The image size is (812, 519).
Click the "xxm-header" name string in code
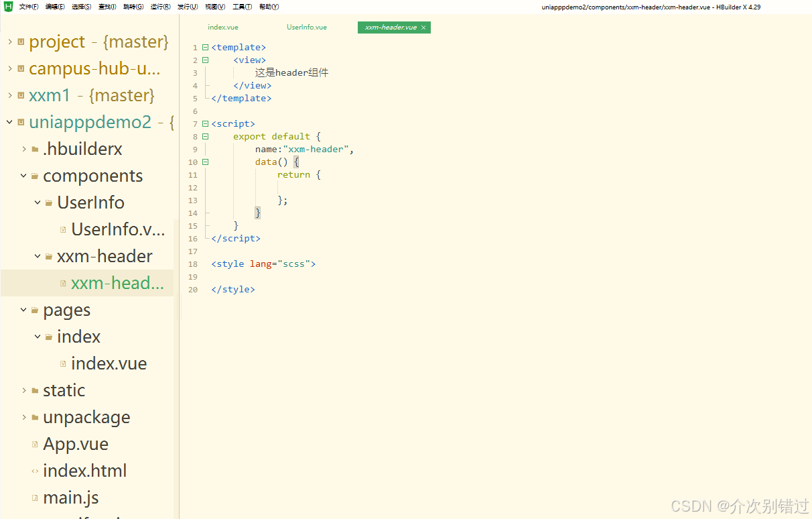pos(316,149)
